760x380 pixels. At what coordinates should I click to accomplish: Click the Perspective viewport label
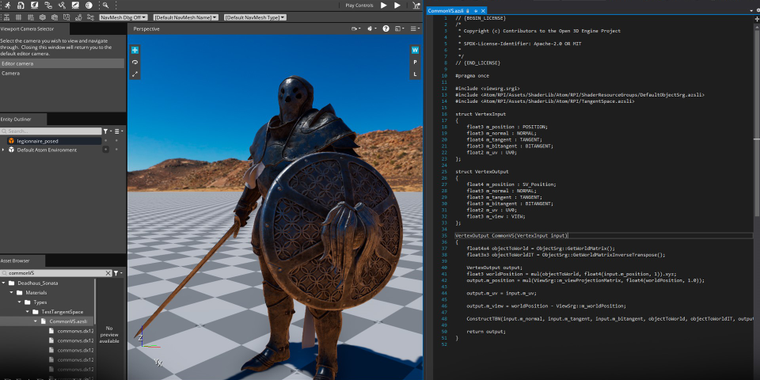click(x=146, y=29)
